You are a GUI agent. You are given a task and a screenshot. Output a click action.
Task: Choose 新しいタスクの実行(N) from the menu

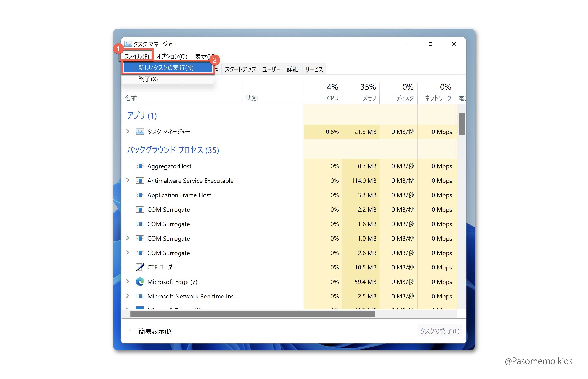click(168, 68)
